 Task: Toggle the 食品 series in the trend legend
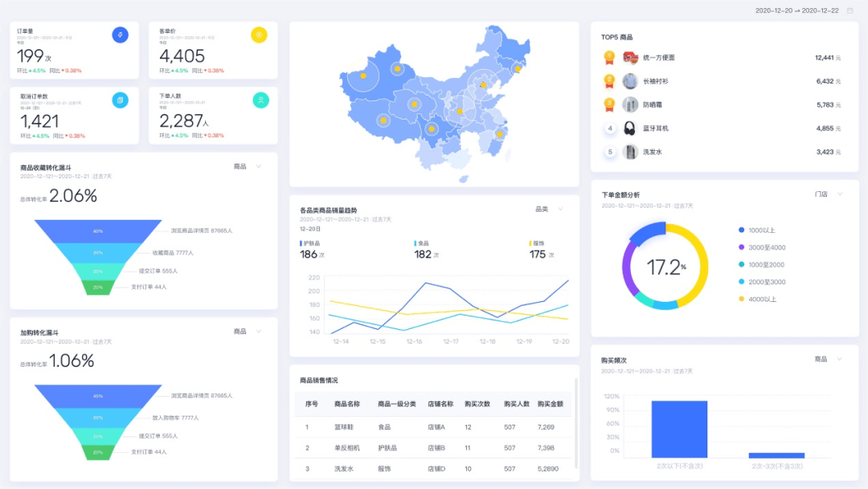422,243
